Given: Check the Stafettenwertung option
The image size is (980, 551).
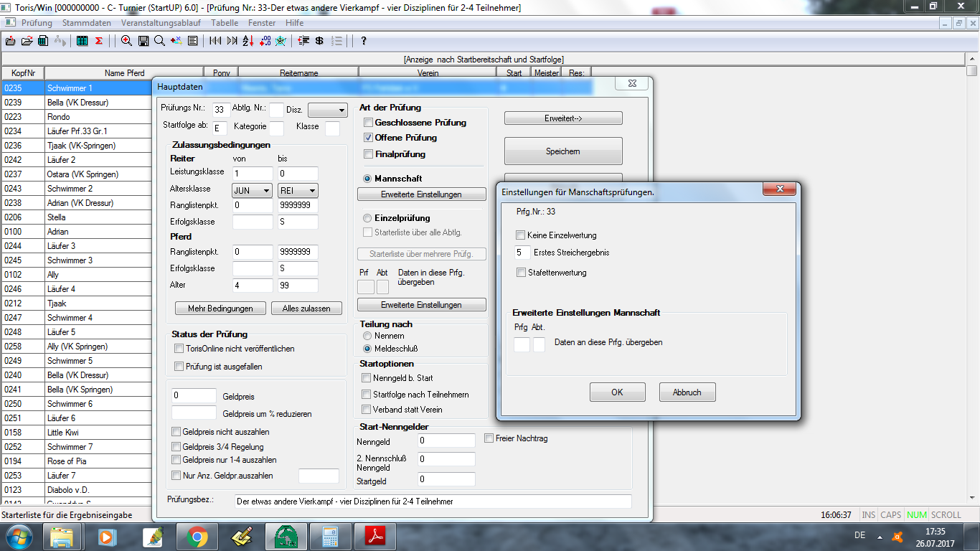Looking at the screenshot, I should pyautogui.click(x=520, y=273).
